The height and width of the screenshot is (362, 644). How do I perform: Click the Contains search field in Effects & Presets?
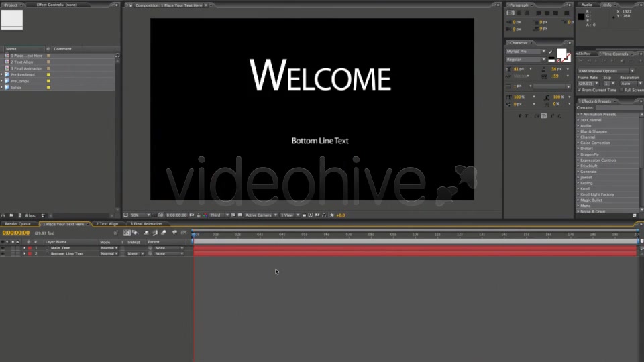coord(619,107)
